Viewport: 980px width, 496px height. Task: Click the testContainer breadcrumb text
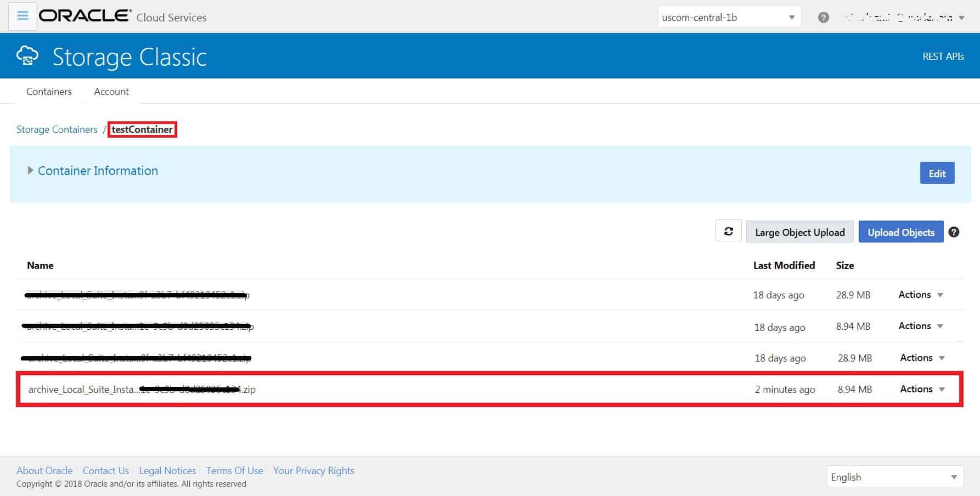(142, 129)
